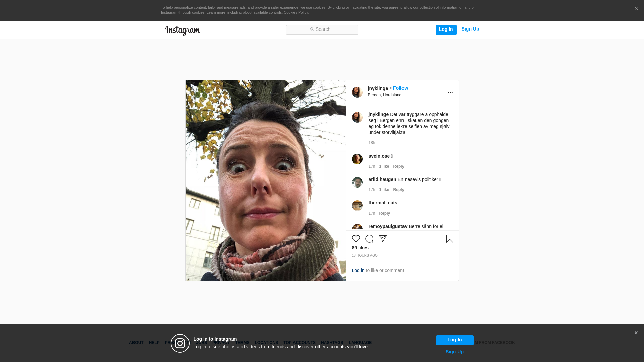The width and height of the screenshot is (644, 362).
Task: View the 89 likes list
Action: (360, 248)
